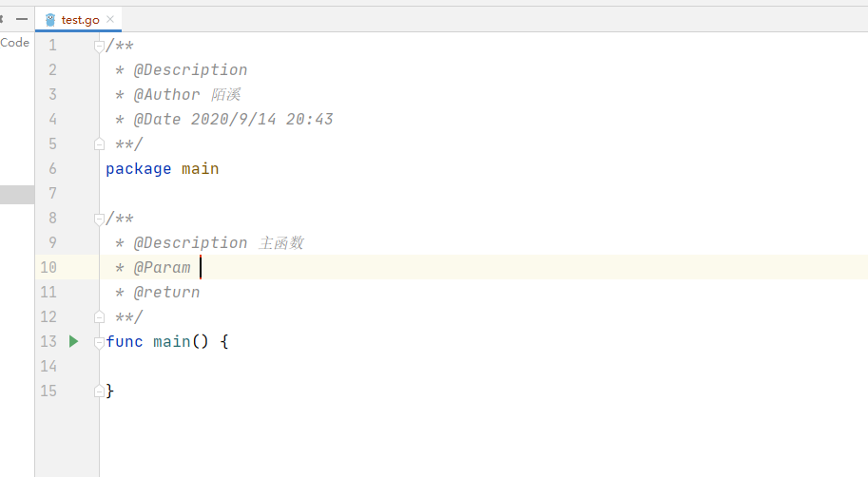Collapse the header comment block at line 1
This screenshot has height=477, width=868.
tap(99, 46)
